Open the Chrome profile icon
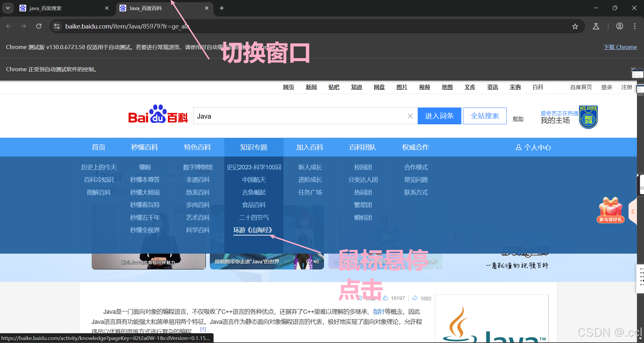Viewport: 644px width, 343px height. point(619,26)
